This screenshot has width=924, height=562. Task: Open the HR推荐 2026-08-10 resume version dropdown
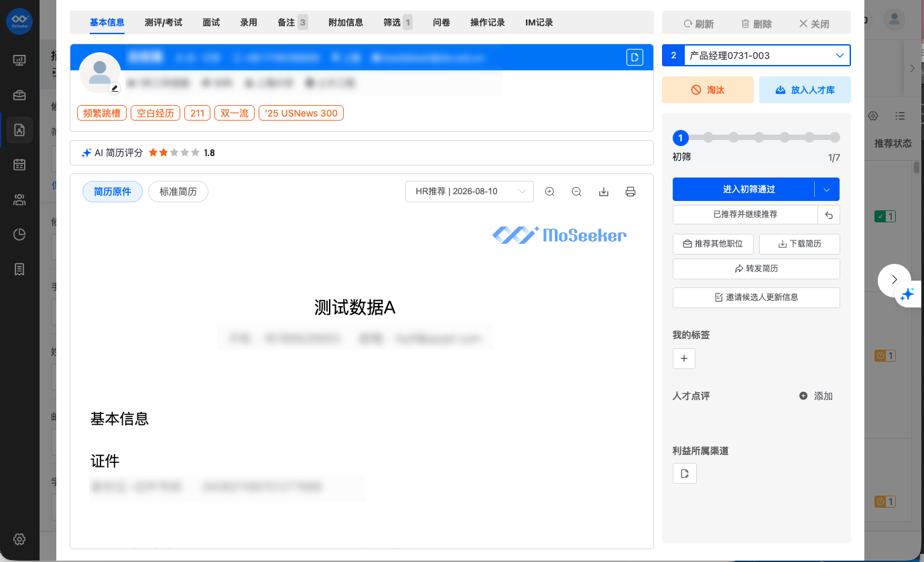coord(470,192)
